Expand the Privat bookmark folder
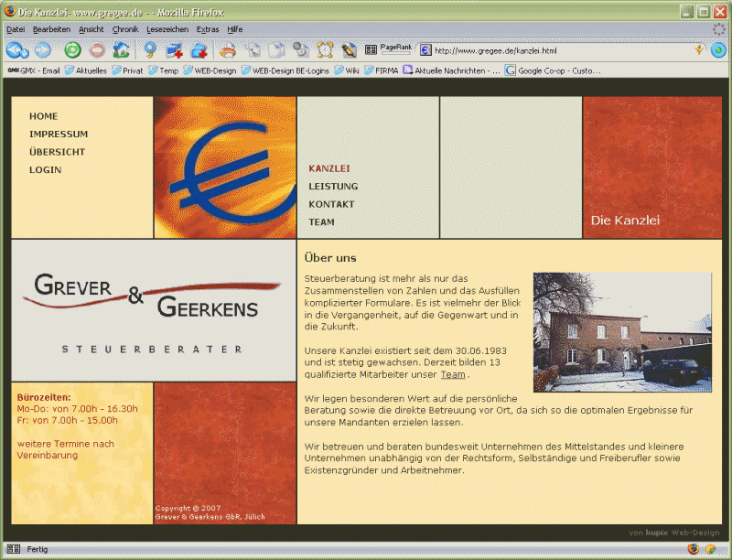 (127, 71)
